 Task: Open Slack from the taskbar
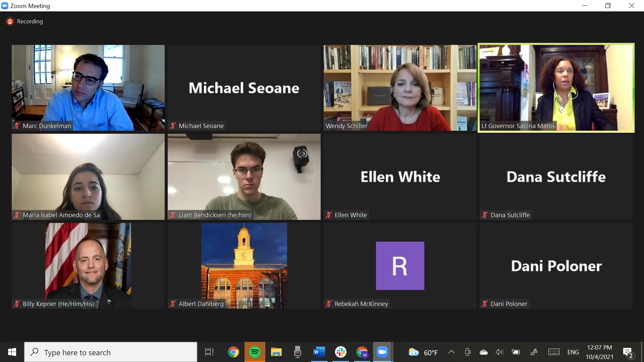click(x=340, y=352)
